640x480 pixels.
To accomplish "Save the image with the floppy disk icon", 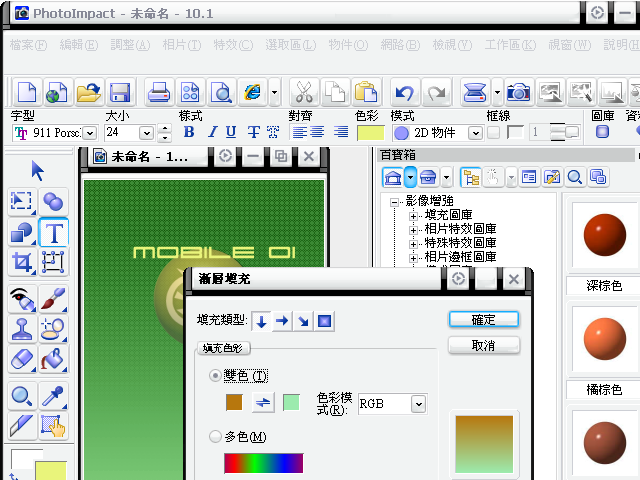I will pyautogui.click(x=120, y=91).
